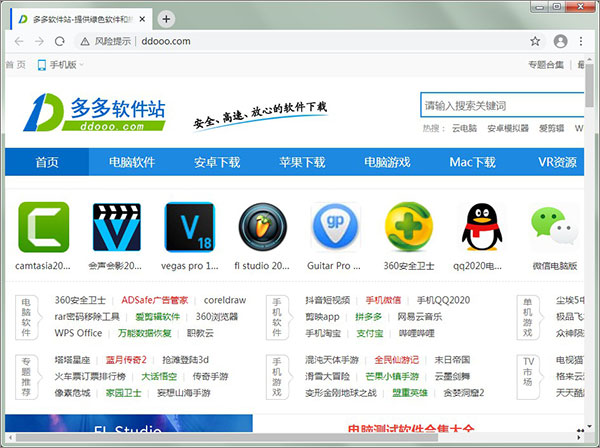
Task: Open the 网易云音乐 link
Action: pos(419,316)
